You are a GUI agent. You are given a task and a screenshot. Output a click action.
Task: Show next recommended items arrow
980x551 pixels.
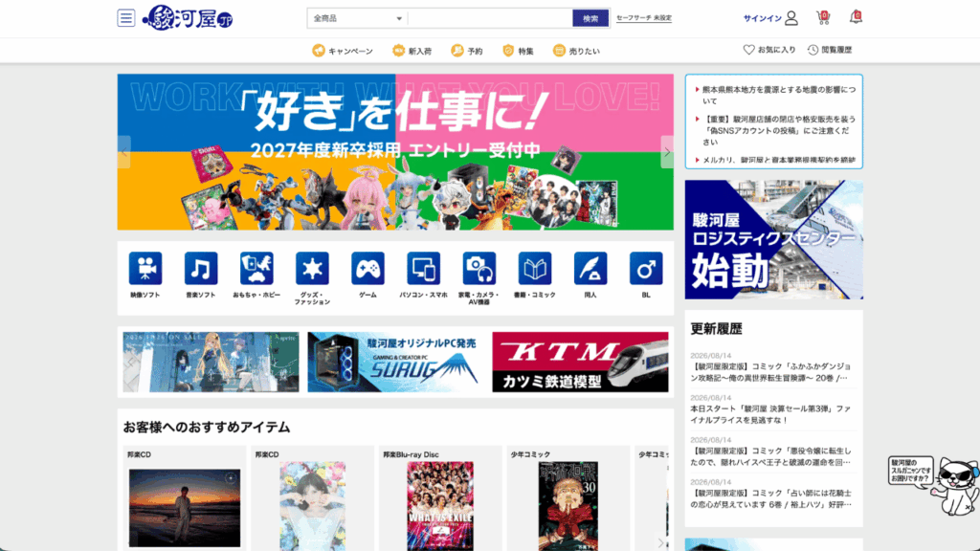[x=660, y=542]
